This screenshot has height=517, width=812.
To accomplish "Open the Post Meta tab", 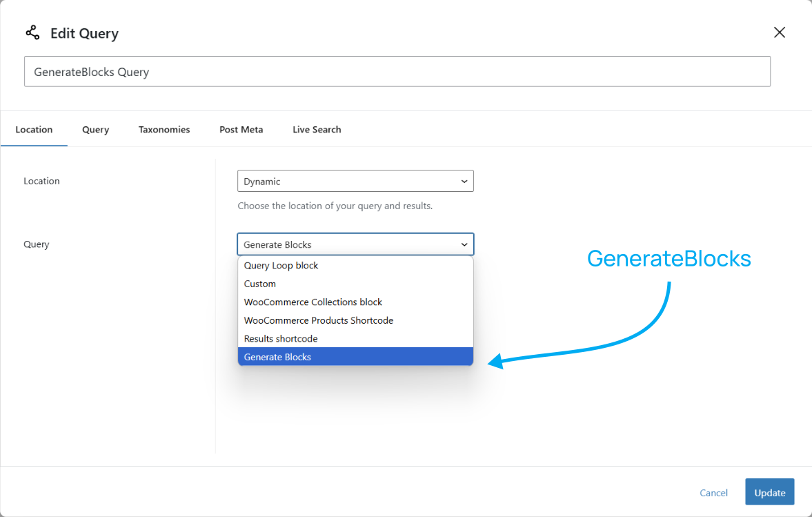I will [x=241, y=130].
